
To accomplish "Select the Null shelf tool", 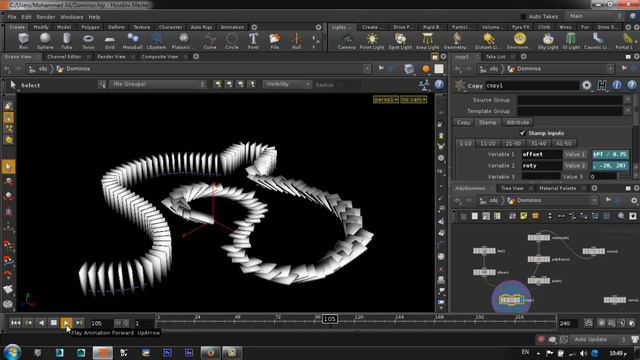I will (x=297, y=41).
